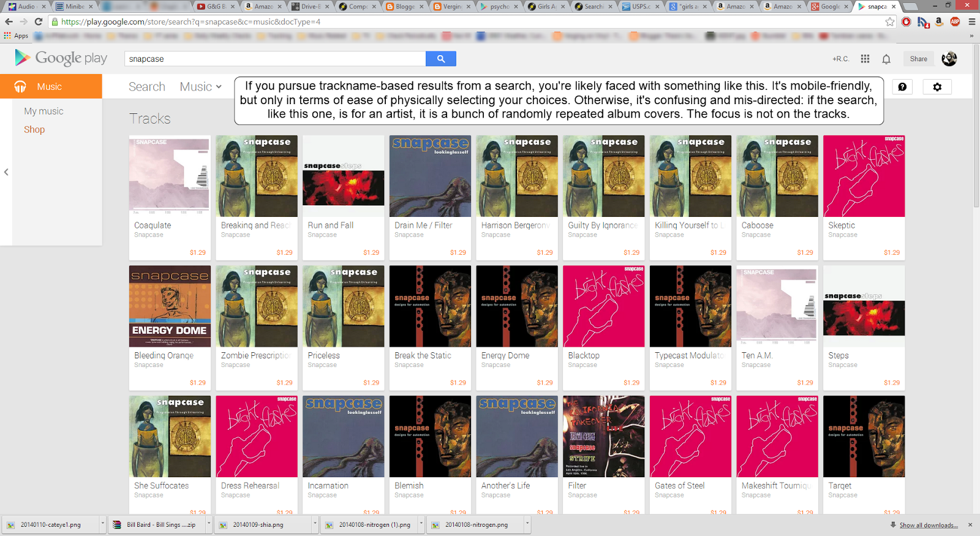Close the downloads bar
980x536 pixels.
[970, 525]
